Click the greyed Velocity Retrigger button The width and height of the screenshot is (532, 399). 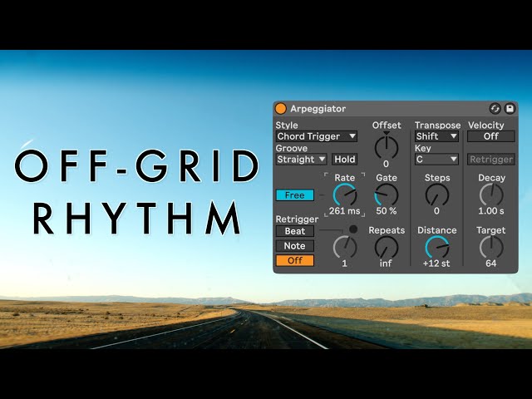tap(491, 159)
